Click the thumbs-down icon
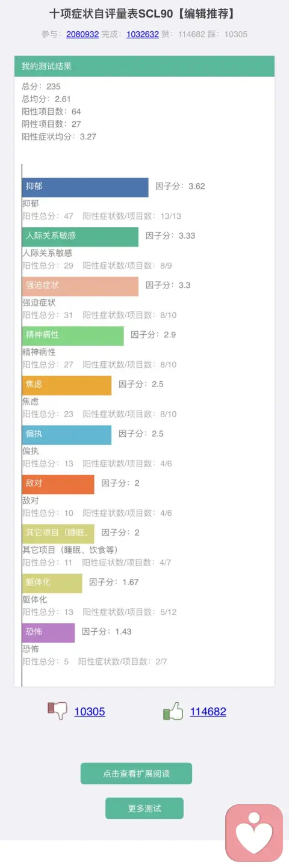Screen dimensions: 289x868 click(x=57, y=711)
